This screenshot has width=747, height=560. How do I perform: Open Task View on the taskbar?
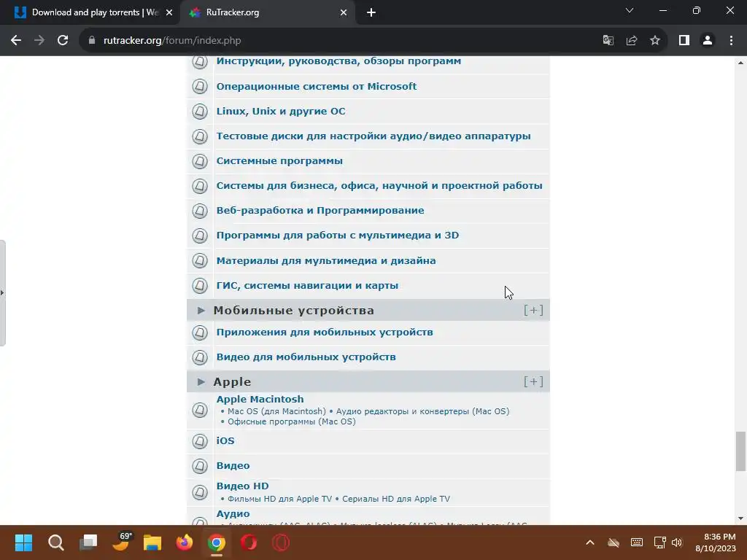pyautogui.click(x=88, y=542)
